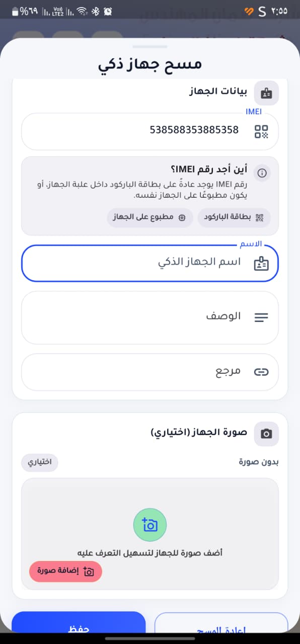Select the بطاقة الباركود chip

coord(234,217)
